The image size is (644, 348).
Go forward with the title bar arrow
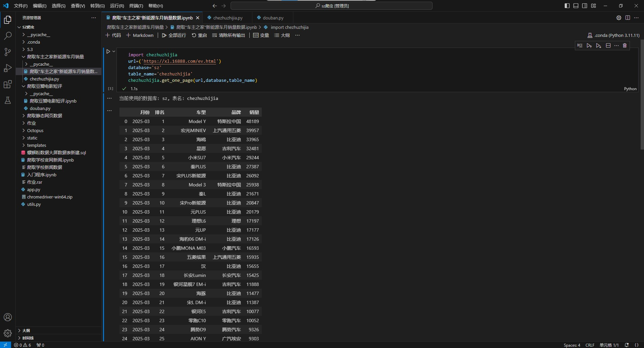[224, 6]
